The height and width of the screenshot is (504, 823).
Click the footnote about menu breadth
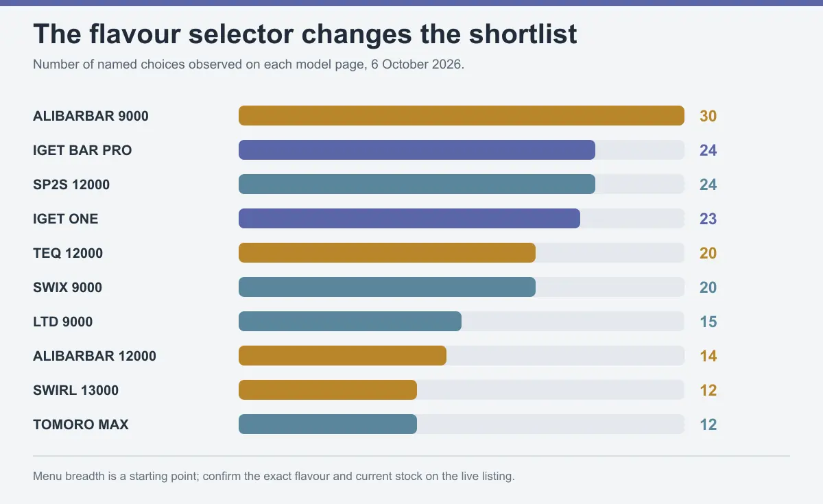pyautogui.click(x=274, y=475)
